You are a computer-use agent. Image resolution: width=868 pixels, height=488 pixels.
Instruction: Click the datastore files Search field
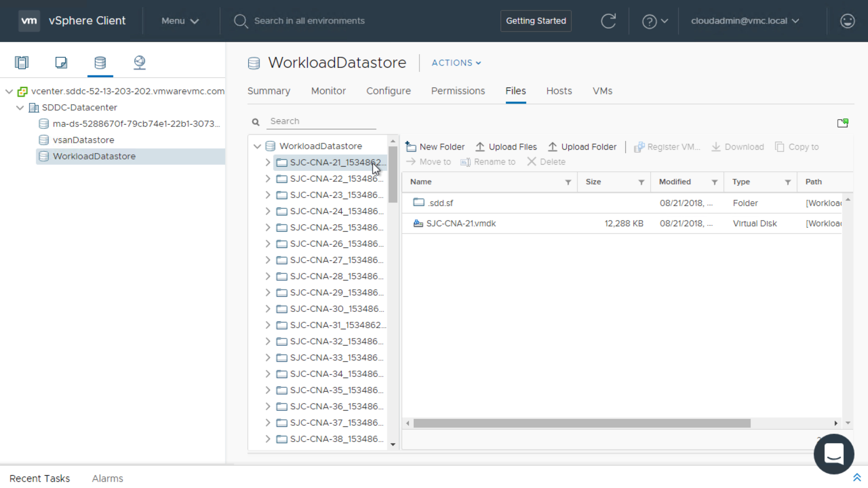pyautogui.click(x=322, y=121)
